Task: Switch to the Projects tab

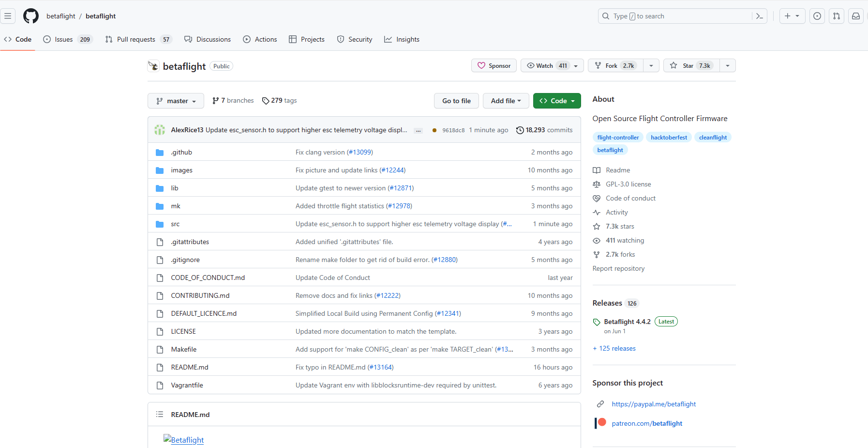Action: 307,39
